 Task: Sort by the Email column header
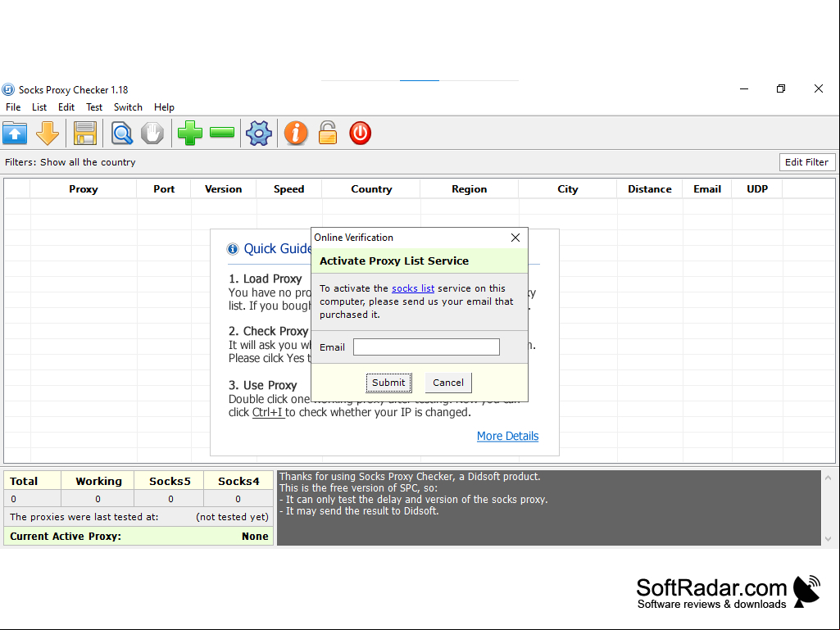click(707, 189)
